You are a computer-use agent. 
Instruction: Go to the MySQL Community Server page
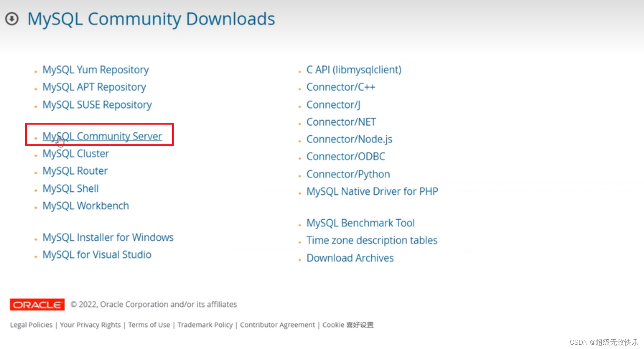pos(102,136)
